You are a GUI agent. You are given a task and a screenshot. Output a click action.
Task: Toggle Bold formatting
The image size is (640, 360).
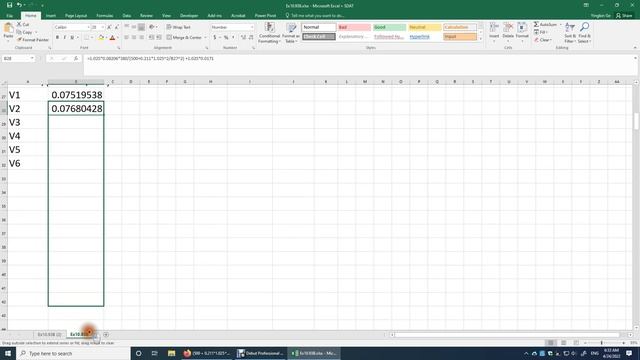click(57, 38)
